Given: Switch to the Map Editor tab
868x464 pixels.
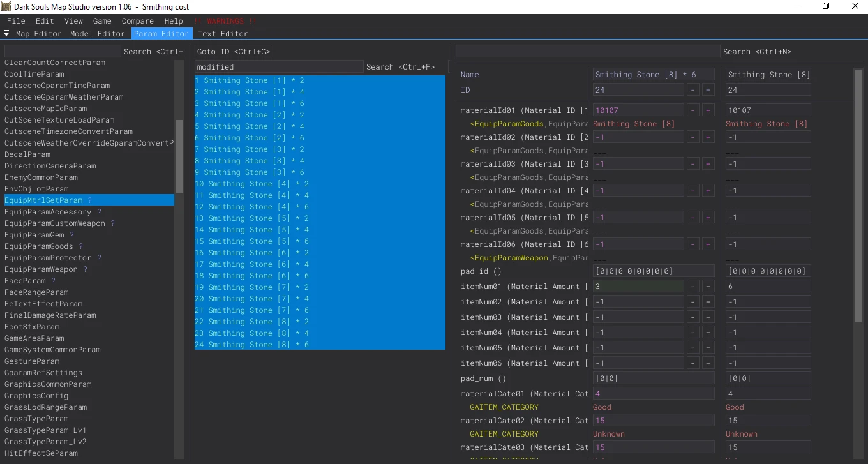Looking at the screenshot, I should click(x=38, y=34).
